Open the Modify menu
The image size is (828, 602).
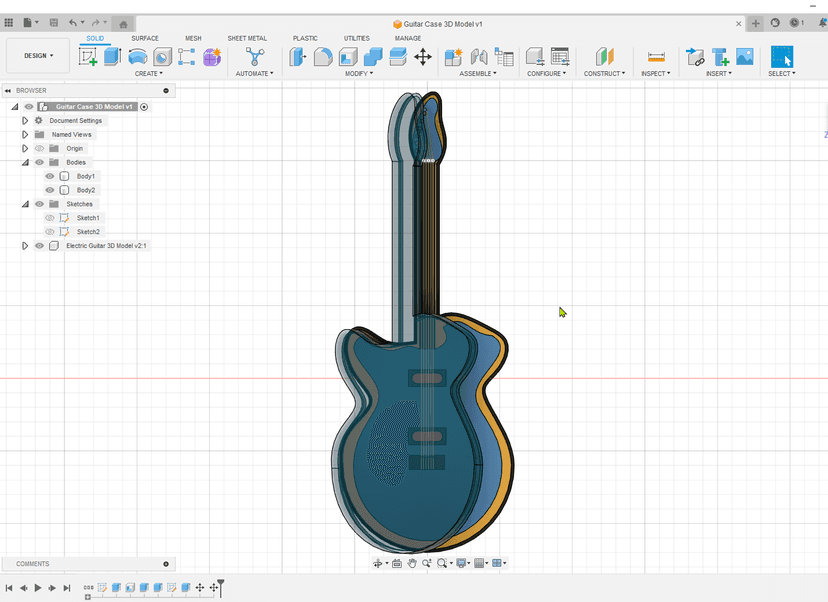pos(358,73)
